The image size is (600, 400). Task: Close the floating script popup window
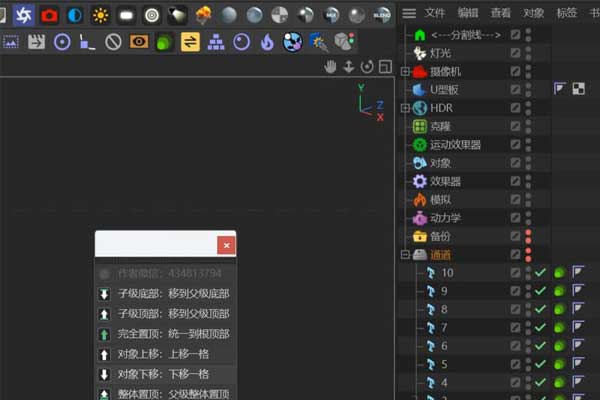click(226, 245)
